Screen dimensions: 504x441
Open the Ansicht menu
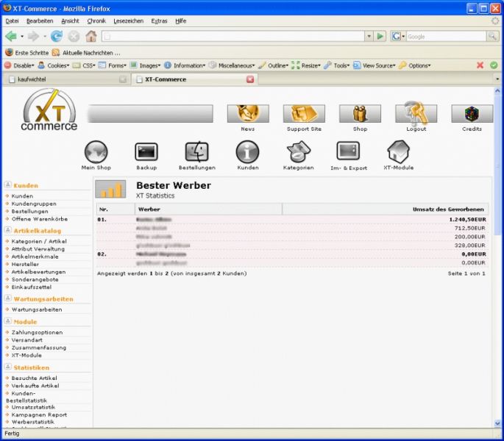(x=70, y=21)
